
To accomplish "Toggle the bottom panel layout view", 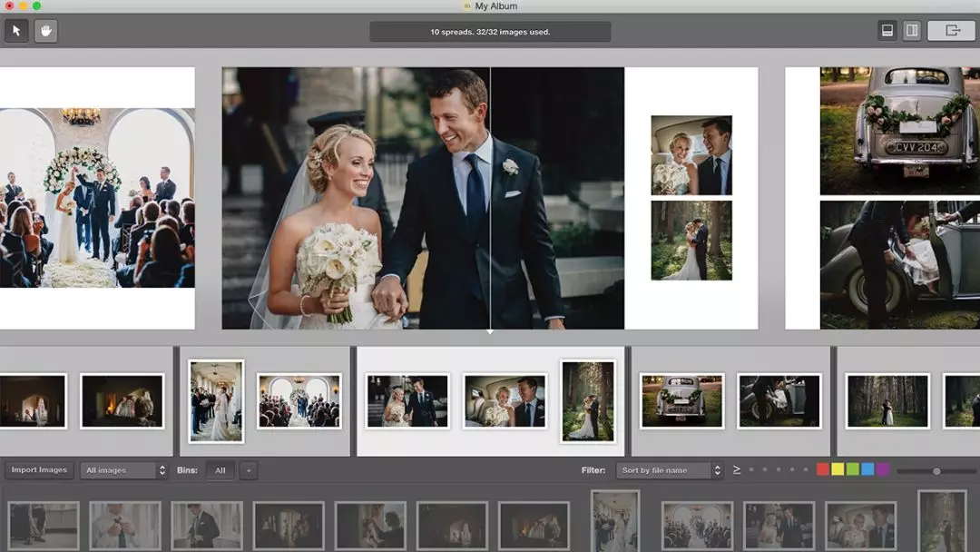I will (887, 31).
